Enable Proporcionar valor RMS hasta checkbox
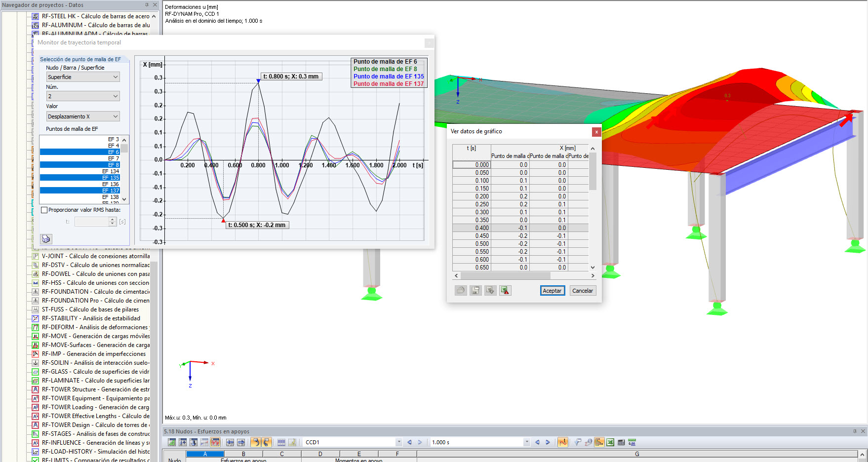This screenshot has width=868, height=462. pyautogui.click(x=44, y=210)
